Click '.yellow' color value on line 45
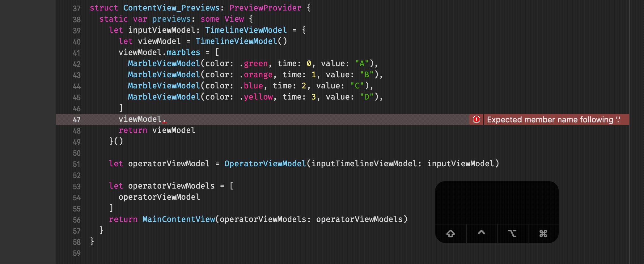 [256, 97]
